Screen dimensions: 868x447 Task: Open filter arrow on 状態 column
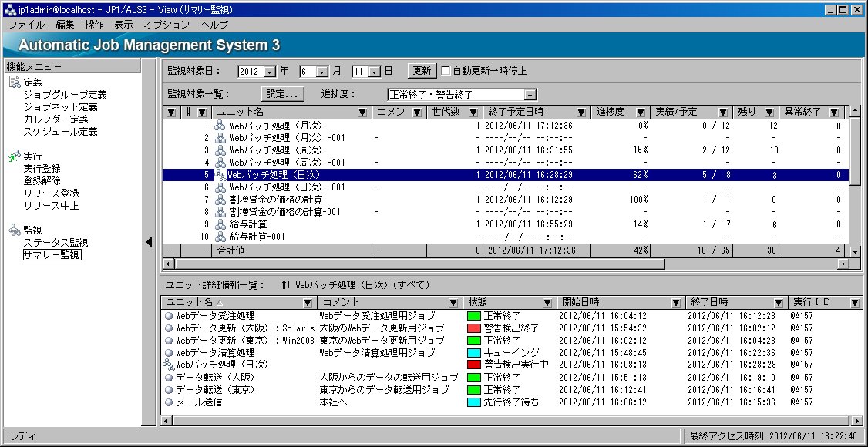547,303
